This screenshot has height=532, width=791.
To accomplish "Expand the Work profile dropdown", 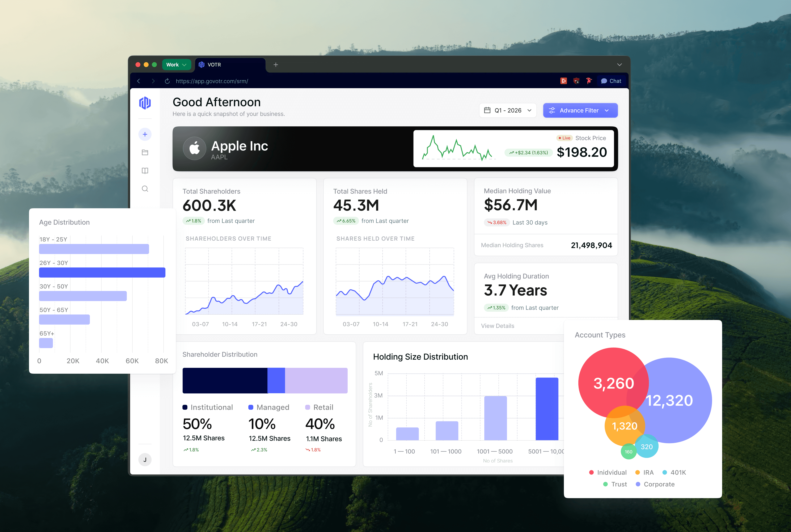I will [176, 64].
